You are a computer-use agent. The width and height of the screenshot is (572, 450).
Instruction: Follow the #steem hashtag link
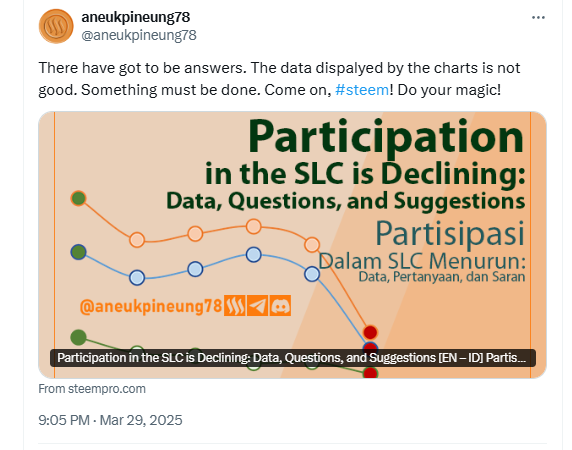[362, 90]
